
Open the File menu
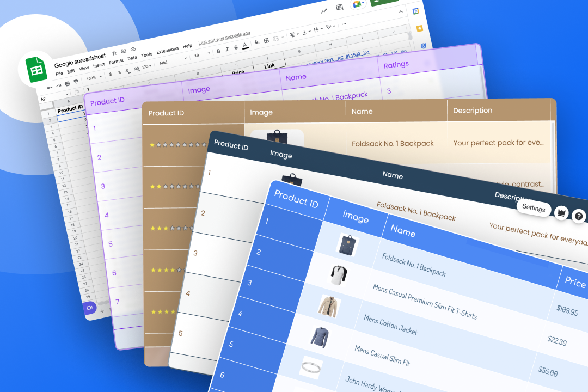(59, 73)
